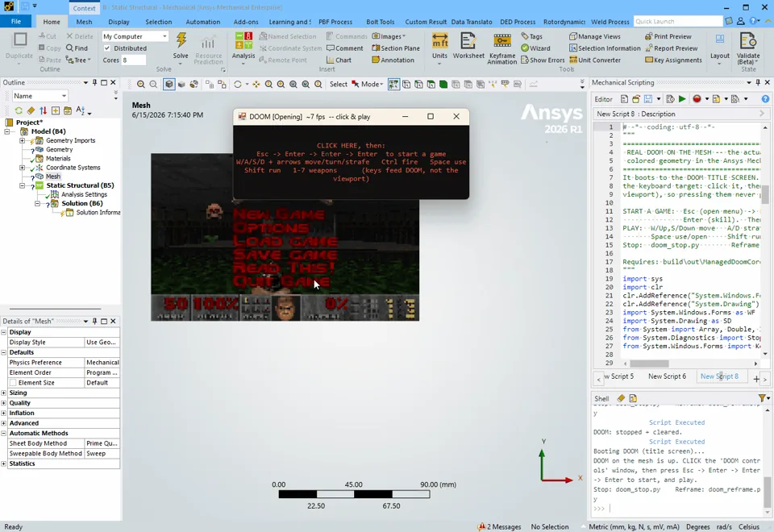
Task: Expand the Geometry Imports tree node
Action: tap(22, 140)
